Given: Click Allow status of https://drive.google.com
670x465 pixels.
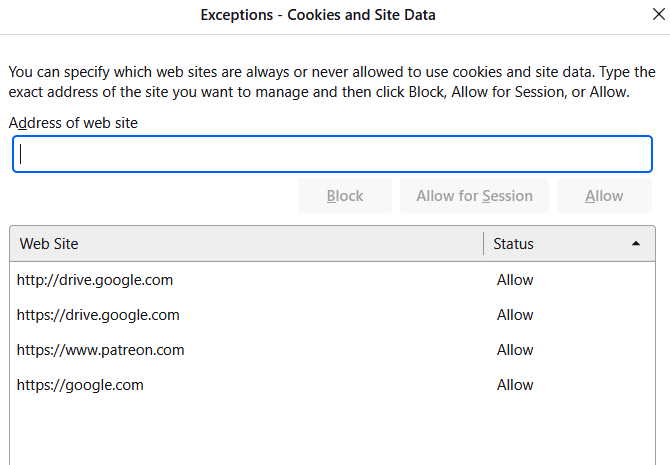Looking at the screenshot, I should tap(515, 315).
